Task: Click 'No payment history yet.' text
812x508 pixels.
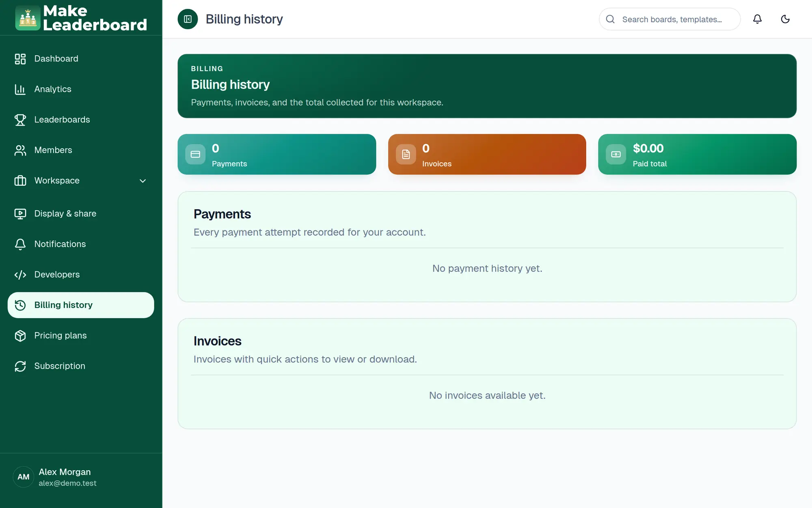Action: coord(487,269)
